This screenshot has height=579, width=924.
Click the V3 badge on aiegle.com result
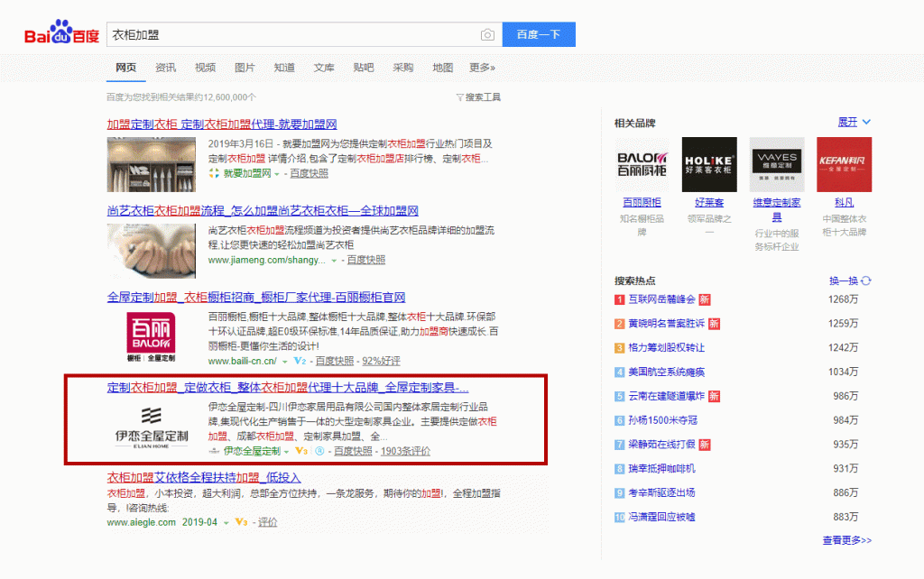point(241,522)
